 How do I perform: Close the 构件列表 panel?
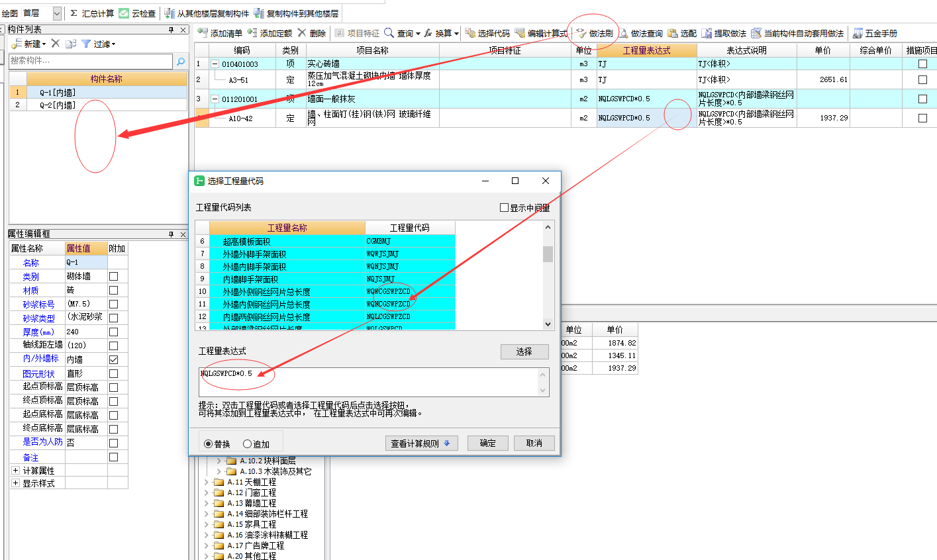click(x=183, y=30)
